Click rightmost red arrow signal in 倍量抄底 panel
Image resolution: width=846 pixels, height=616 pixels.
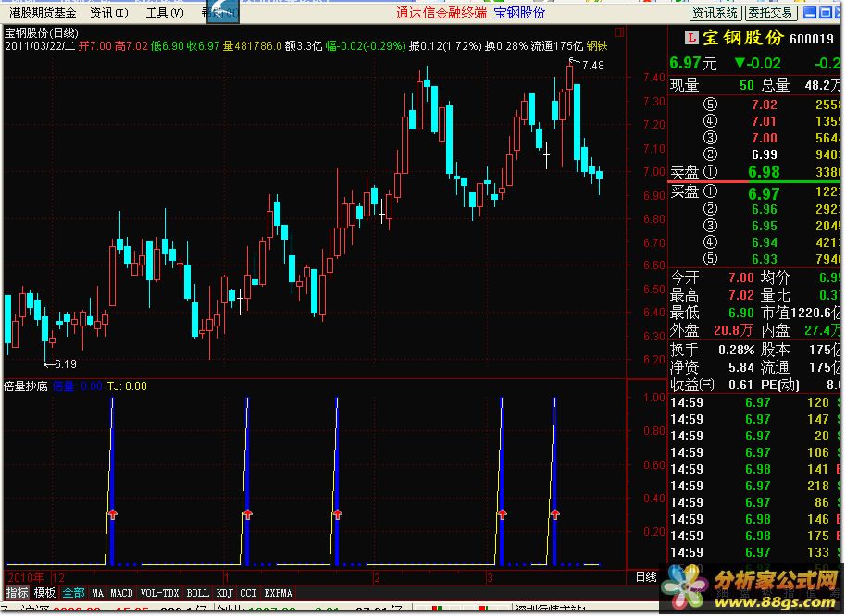(x=555, y=513)
